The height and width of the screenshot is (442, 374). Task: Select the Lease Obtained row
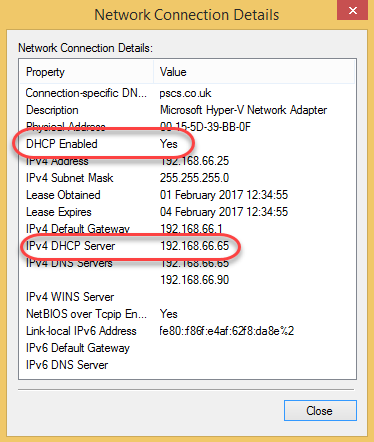(x=187, y=195)
